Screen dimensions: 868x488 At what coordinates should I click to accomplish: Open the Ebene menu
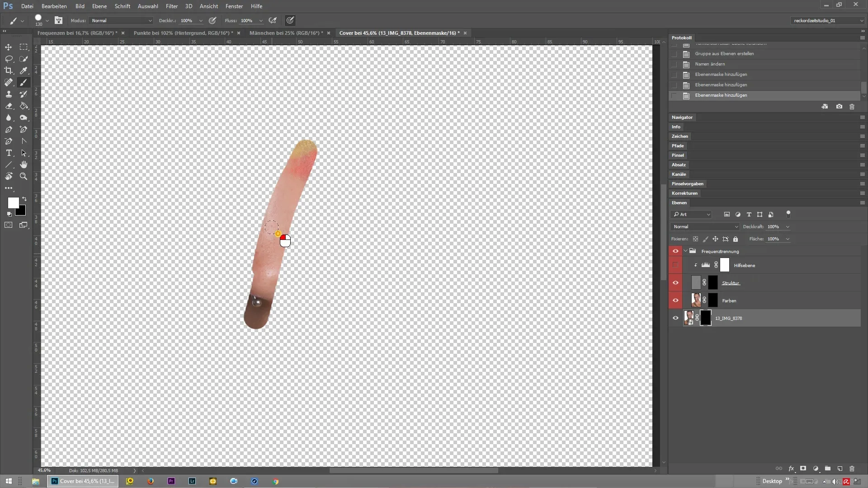point(99,6)
